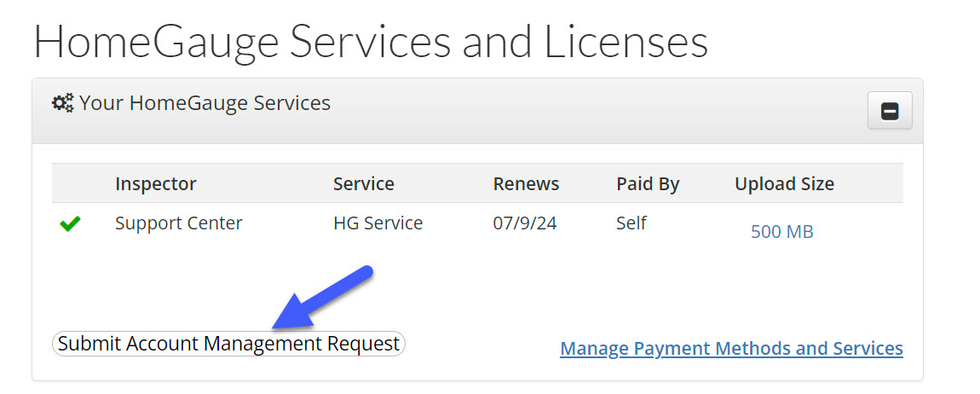
Task: Click the Your HomeGauge Services panel title
Action: 205,102
